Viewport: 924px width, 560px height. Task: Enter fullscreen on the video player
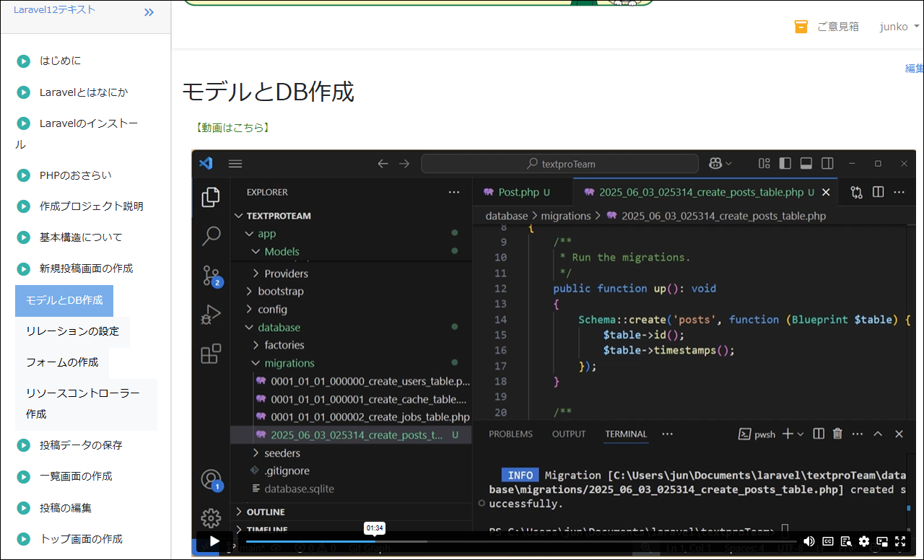(x=900, y=541)
